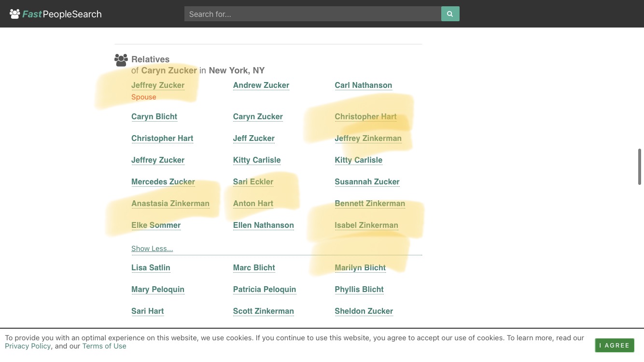The height and width of the screenshot is (362, 644).
Task: Open the Lisa Satlin relative link
Action: click(x=151, y=268)
